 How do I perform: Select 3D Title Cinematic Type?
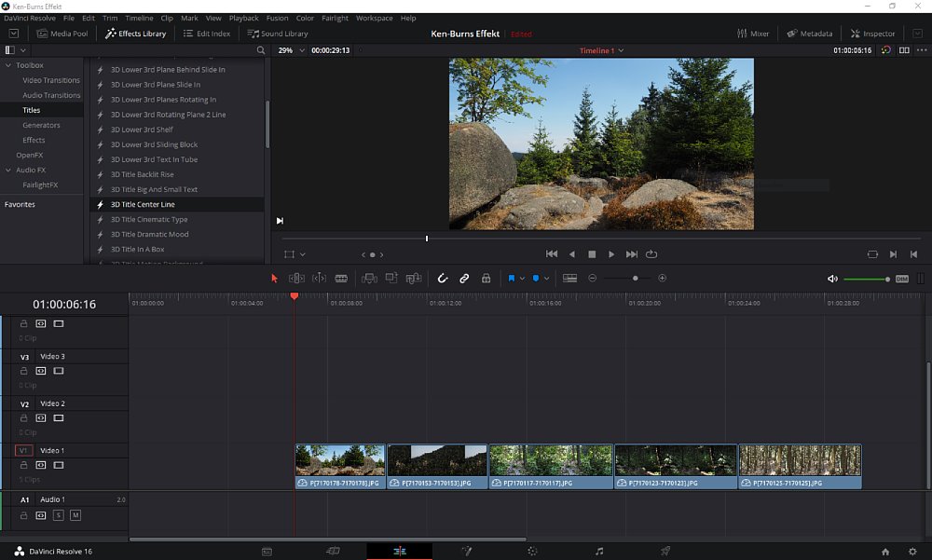(x=149, y=219)
